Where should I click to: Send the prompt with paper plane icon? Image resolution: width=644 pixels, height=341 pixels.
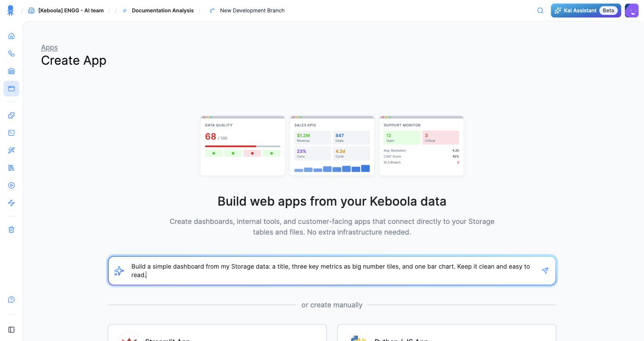pyautogui.click(x=545, y=271)
